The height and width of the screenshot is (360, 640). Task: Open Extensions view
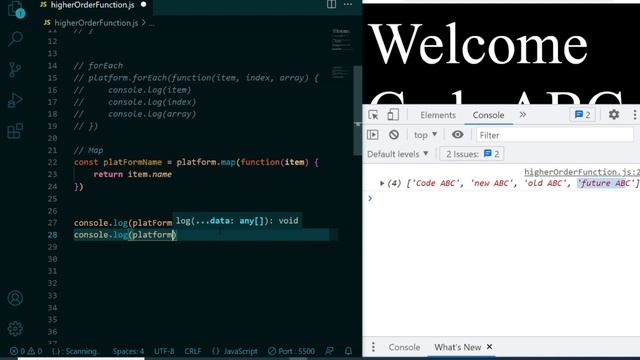(15, 131)
